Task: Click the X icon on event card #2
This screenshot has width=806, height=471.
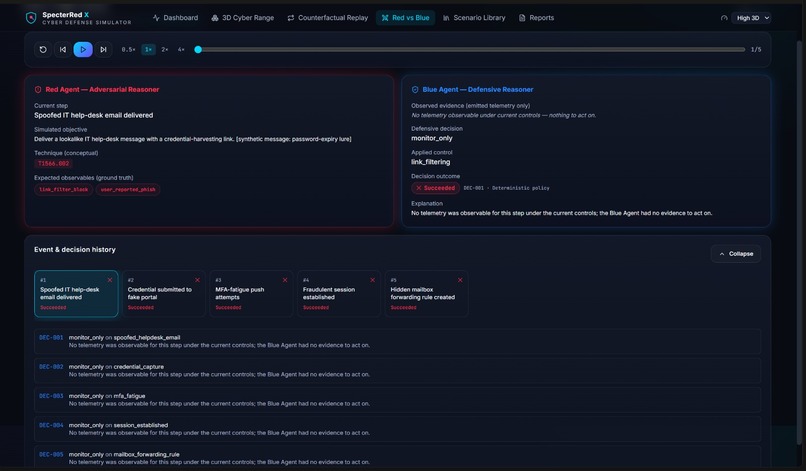Action: [197, 280]
